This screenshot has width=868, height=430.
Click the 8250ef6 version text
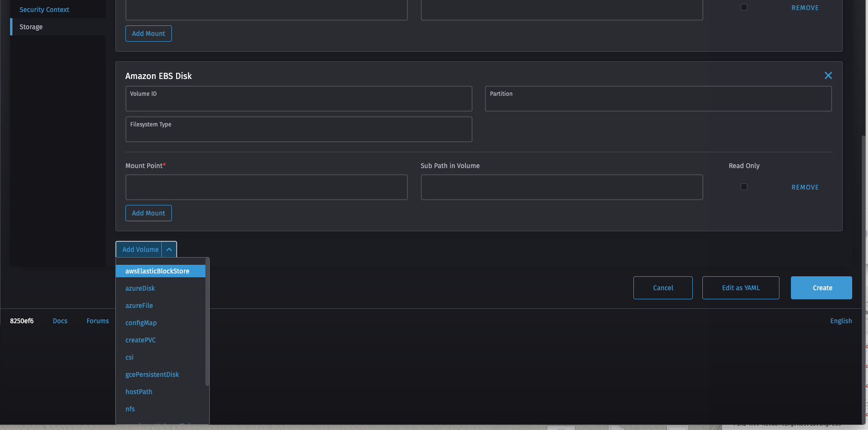(x=22, y=321)
